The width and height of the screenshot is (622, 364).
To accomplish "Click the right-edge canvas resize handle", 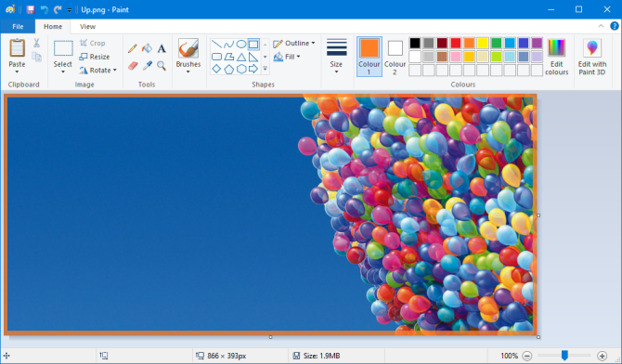I will click(x=538, y=215).
